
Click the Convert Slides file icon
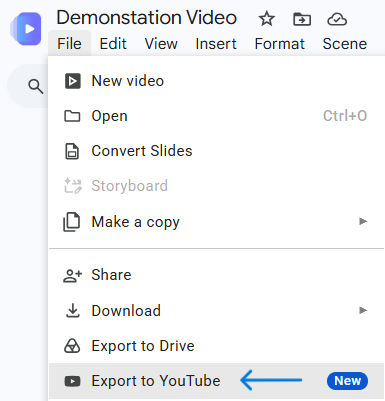(x=72, y=151)
